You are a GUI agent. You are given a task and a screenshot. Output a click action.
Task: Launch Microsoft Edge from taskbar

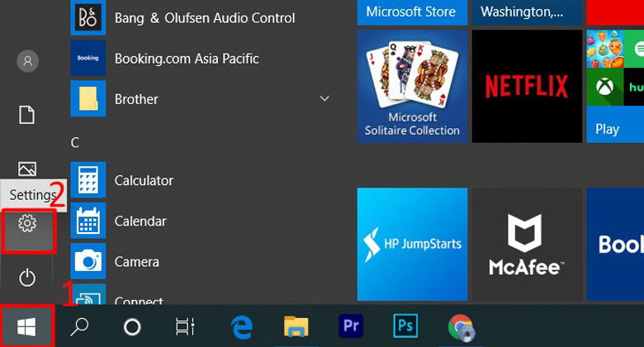pos(242,326)
